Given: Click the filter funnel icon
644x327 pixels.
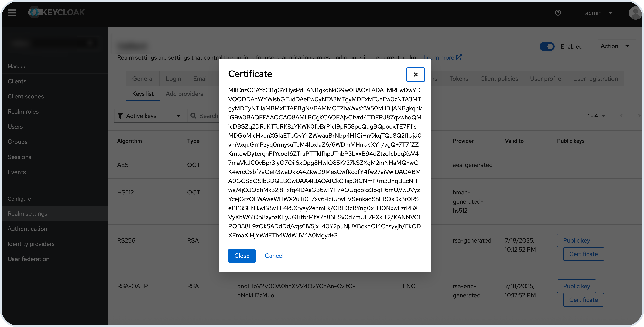Looking at the screenshot, I should click(120, 116).
